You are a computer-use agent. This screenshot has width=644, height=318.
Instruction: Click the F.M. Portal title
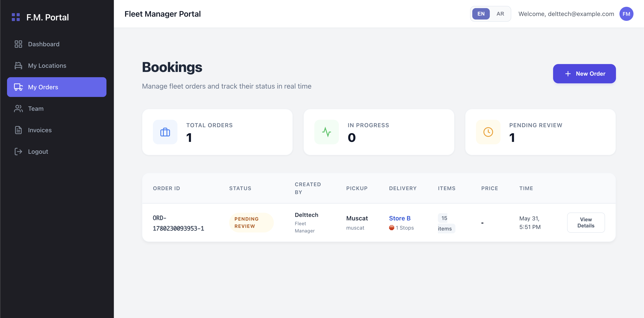click(x=48, y=17)
